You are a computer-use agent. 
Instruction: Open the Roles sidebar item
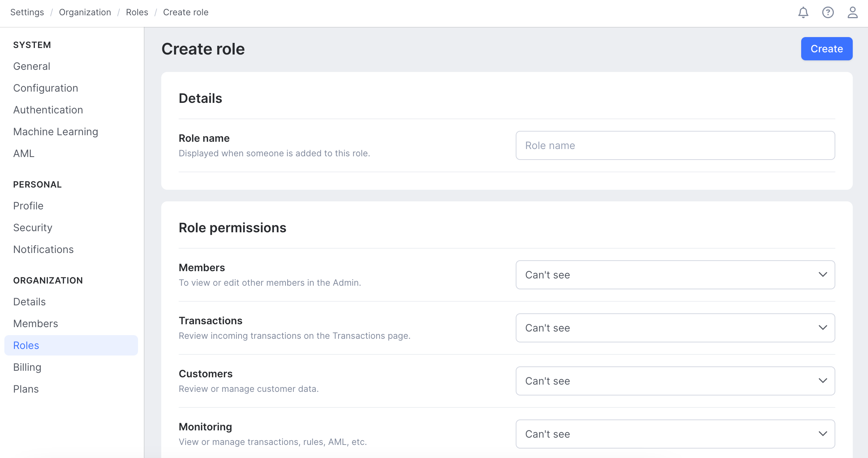click(x=26, y=345)
